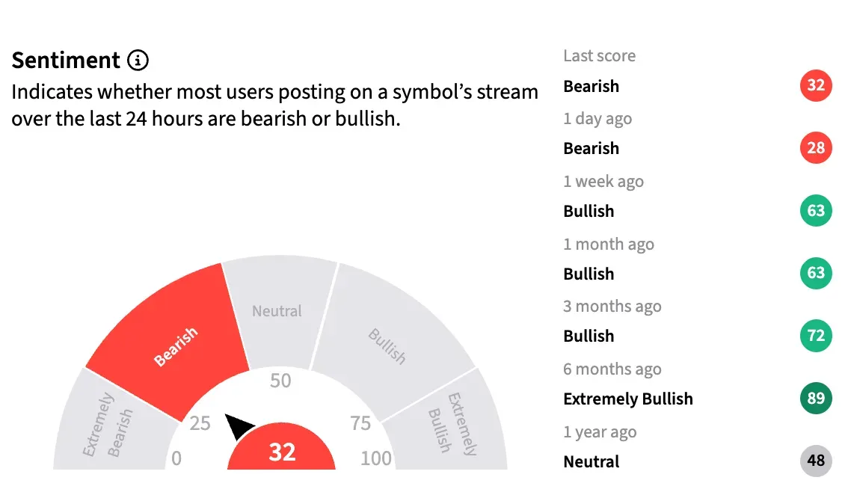Click the red 32 gauge center value
The width and height of the screenshot is (851, 504).
pyautogui.click(x=281, y=452)
